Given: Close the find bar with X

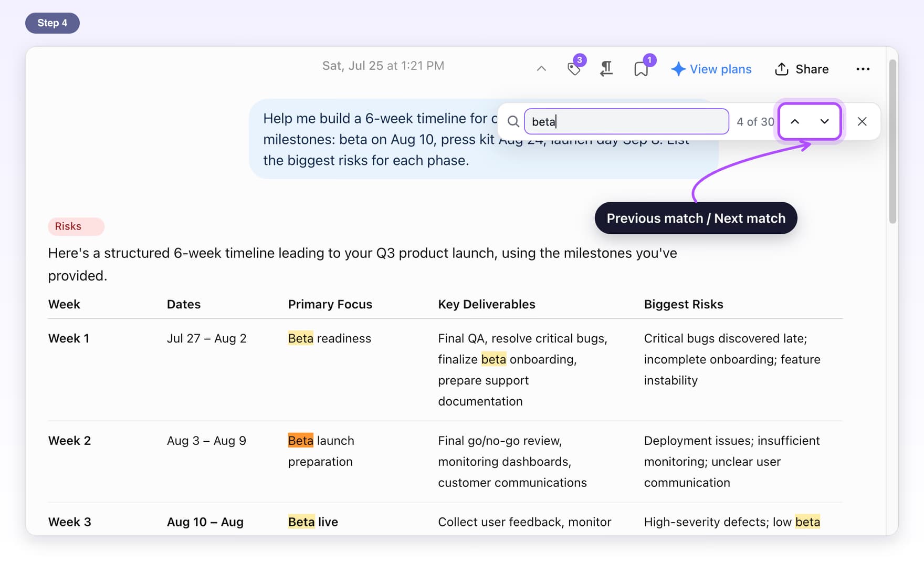Looking at the screenshot, I should click(x=862, y=121).
